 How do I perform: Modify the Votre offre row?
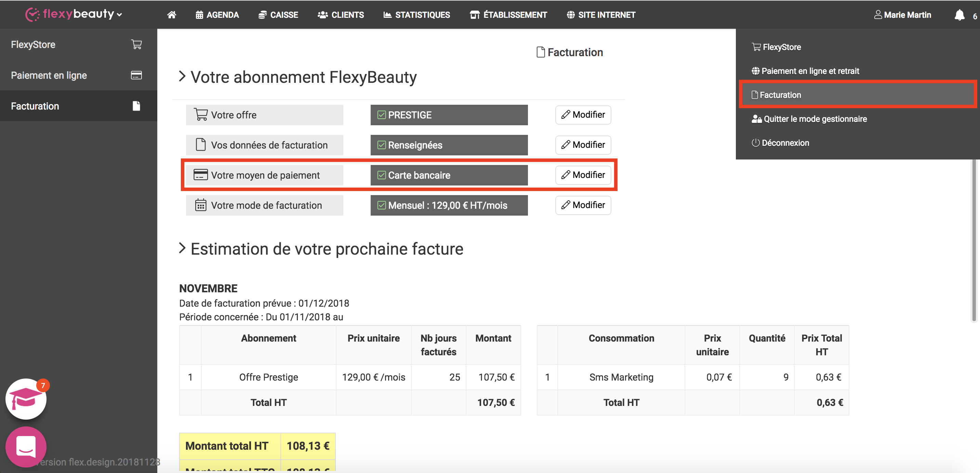(x=583, y=115)
